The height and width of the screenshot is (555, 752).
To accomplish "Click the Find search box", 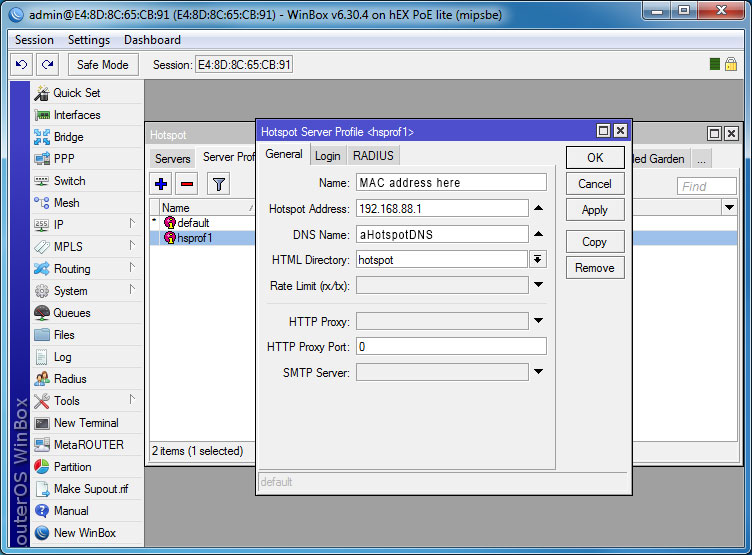I will [x=706, y=186].
